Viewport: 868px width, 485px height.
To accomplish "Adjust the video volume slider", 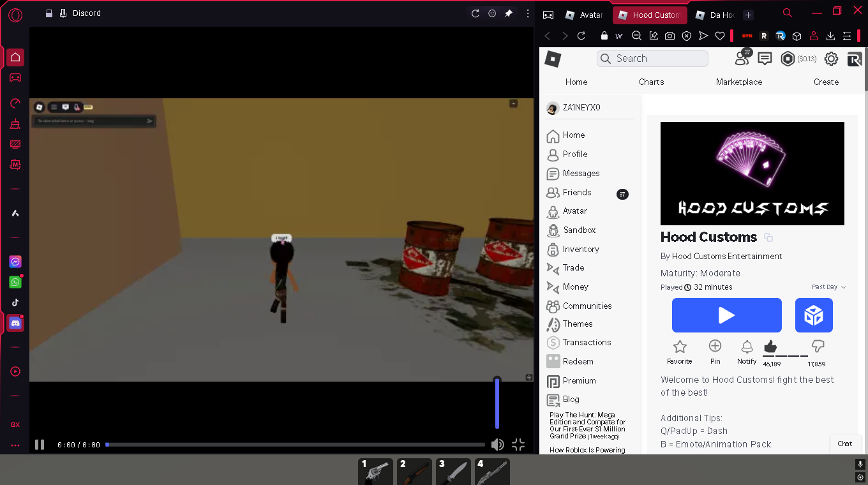I will coord(497,403).
